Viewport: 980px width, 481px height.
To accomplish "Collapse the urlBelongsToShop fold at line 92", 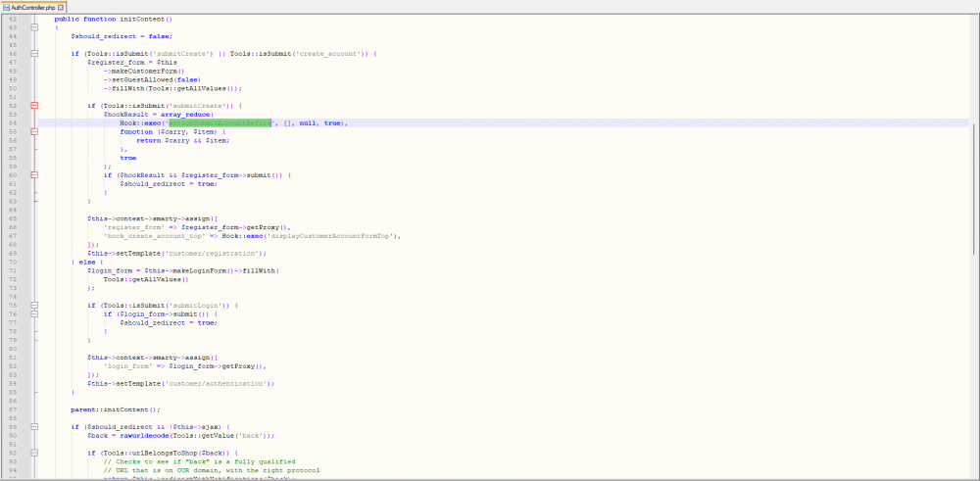I will [x=32, y=453].
